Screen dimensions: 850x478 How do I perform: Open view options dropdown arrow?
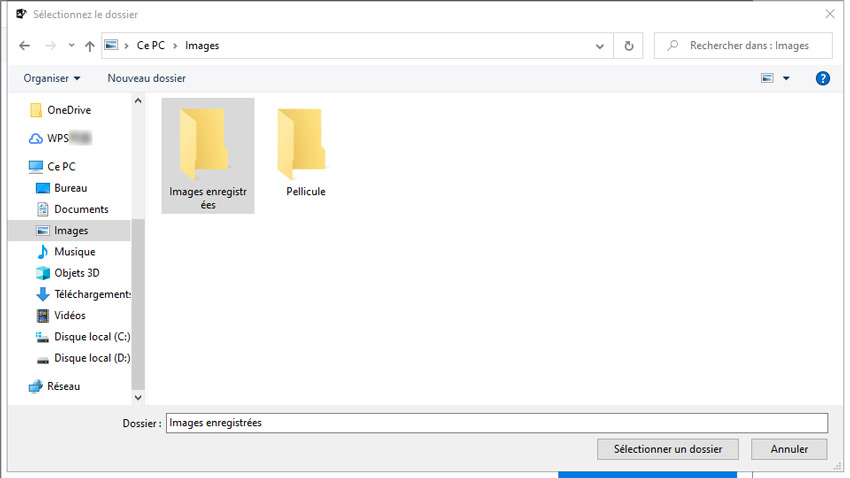(786, 79)
